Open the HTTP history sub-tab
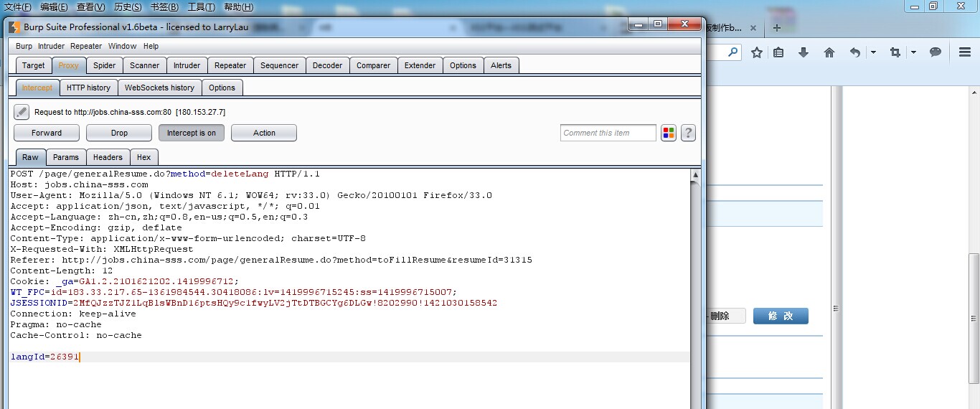 pos(89,88)
